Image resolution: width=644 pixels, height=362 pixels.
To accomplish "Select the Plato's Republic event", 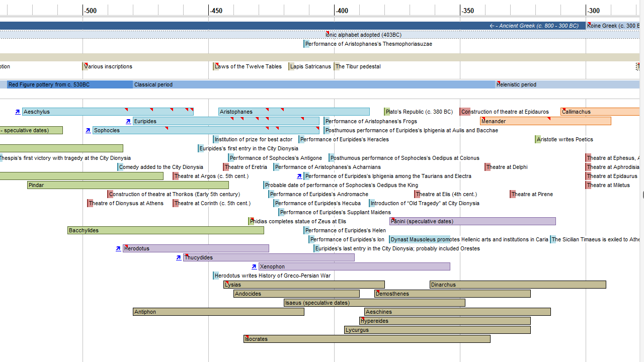I will click(419, 112).
